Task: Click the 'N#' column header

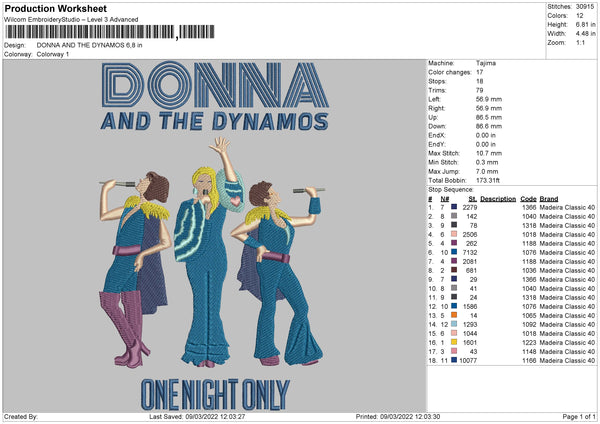Action: (x=445, y=199)
